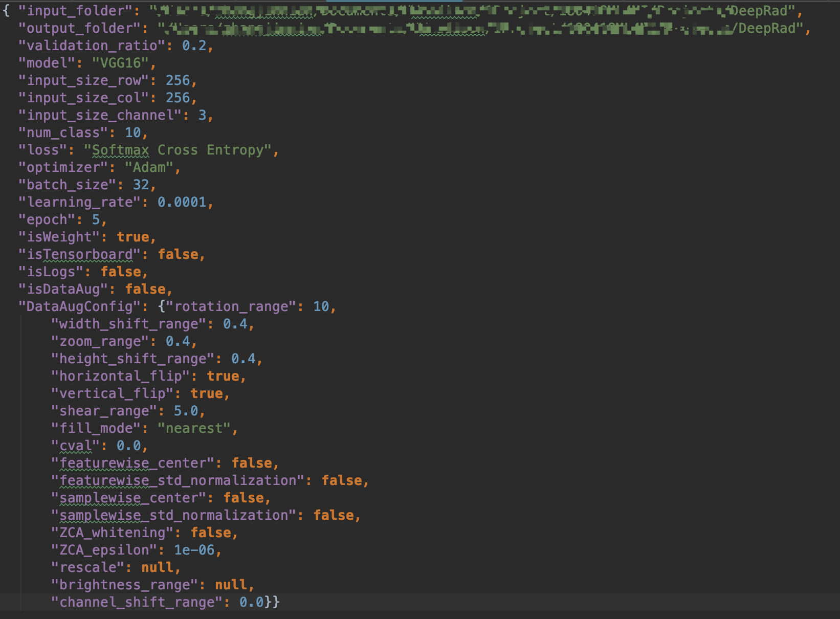Click the "Softmax" word in loss value
The width and height of the screenshot is (840, 619).
click(x=120, y=150)
